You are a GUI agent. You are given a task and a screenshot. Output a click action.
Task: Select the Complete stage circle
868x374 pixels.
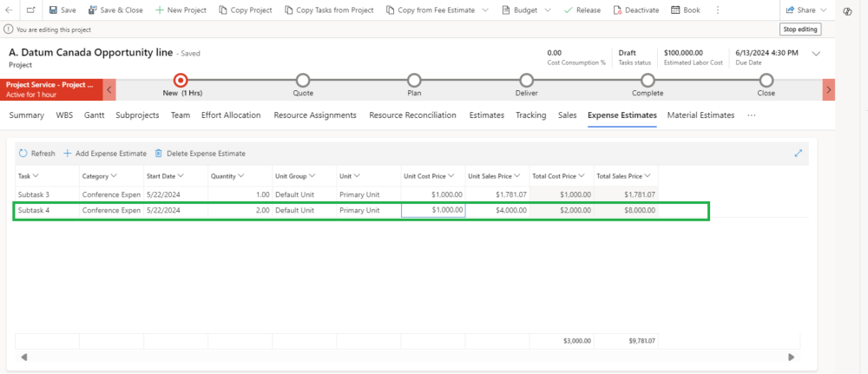coord(648,81)
